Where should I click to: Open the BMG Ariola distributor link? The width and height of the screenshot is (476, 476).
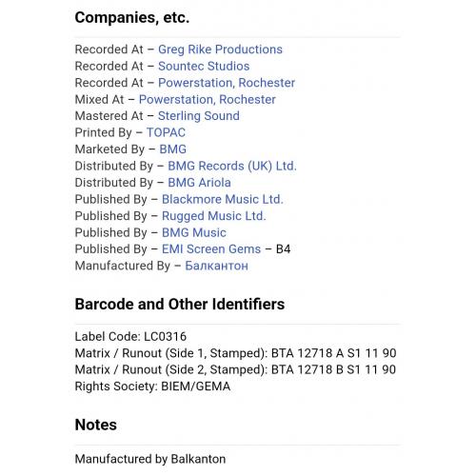tap(199, 183)
